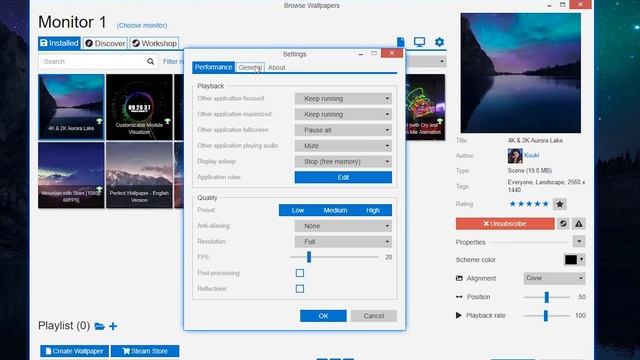640x360 pixels.
Task: Click the FPS slider handle
Action: pos(309,257)
